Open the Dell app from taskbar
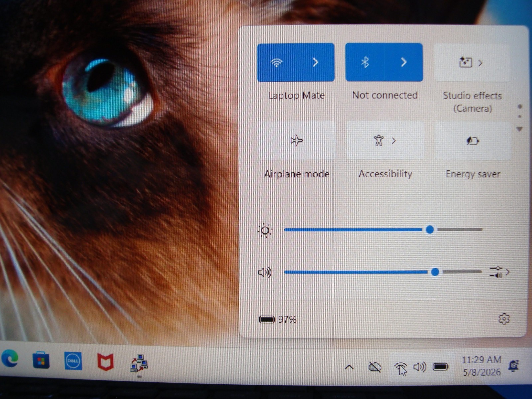 [73, 361]
